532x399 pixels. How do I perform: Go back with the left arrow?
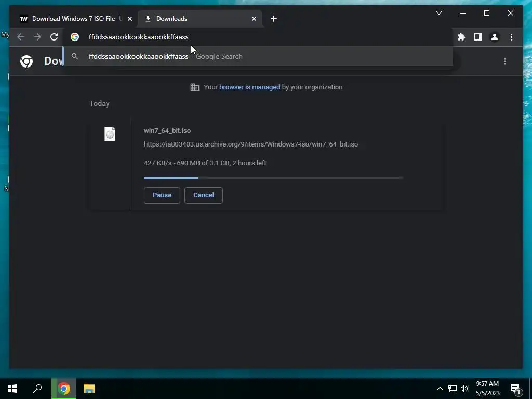point(21,37)
